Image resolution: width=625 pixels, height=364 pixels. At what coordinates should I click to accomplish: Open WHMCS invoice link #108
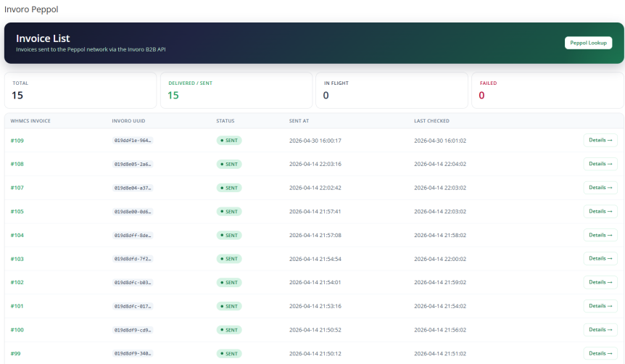17,165
